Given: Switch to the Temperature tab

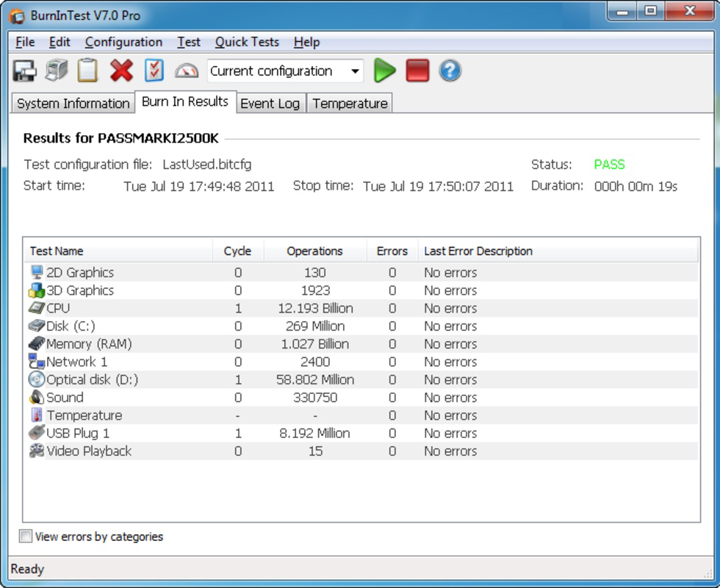Looking at the screenshot, I should 350,103.
